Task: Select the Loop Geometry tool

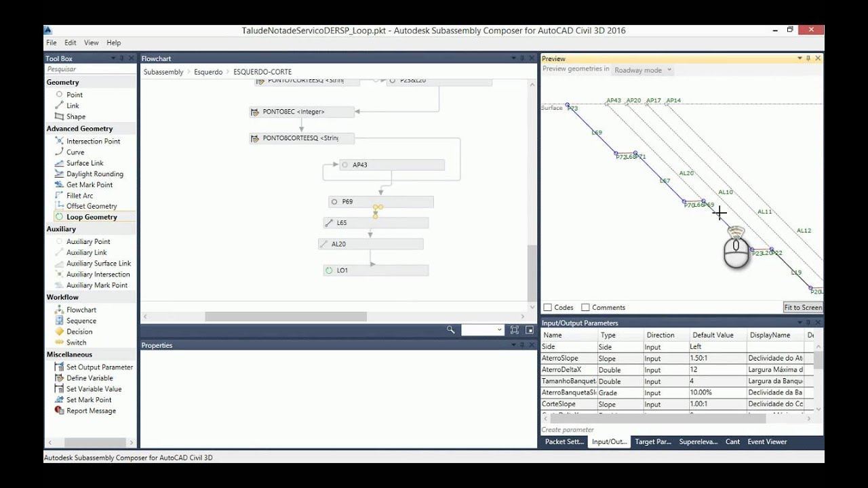Action: [x=92, y=217]
